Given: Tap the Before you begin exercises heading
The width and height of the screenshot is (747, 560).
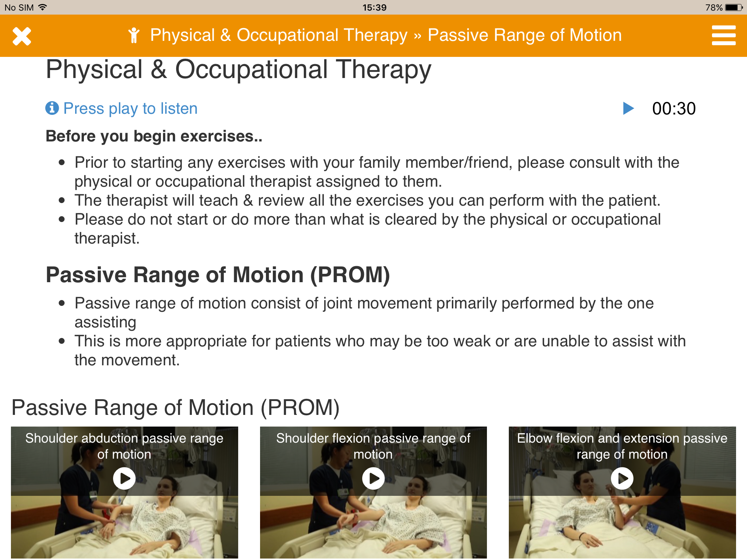Looking at the screenshot, I should click(x=154, y=136).
